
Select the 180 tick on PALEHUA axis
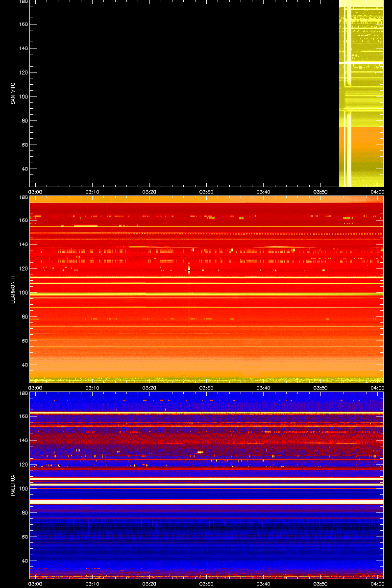click(23, 394)
